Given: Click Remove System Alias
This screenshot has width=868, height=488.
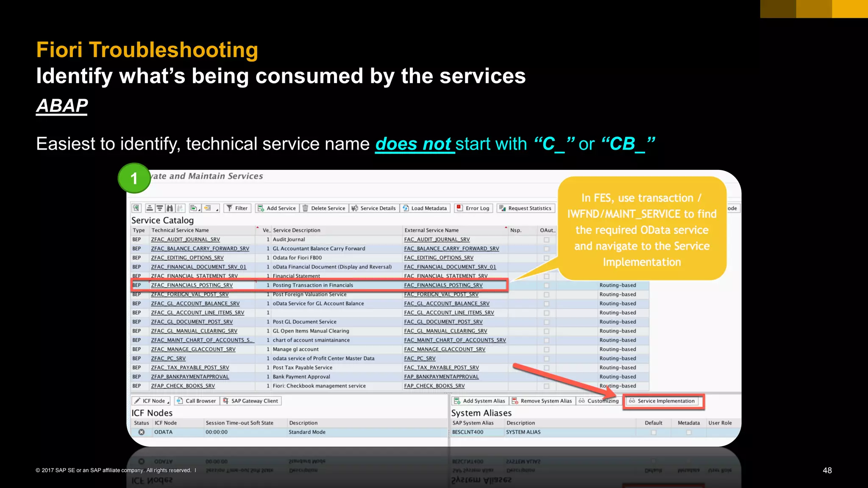Looking at the screenshot, I should (x=542, y=401).
